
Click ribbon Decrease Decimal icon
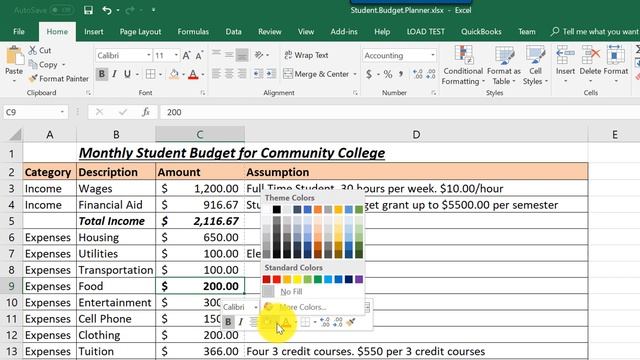(x=431, y=74)
